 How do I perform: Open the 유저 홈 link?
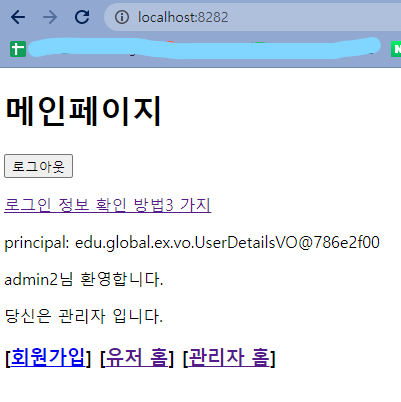[137, 357]
